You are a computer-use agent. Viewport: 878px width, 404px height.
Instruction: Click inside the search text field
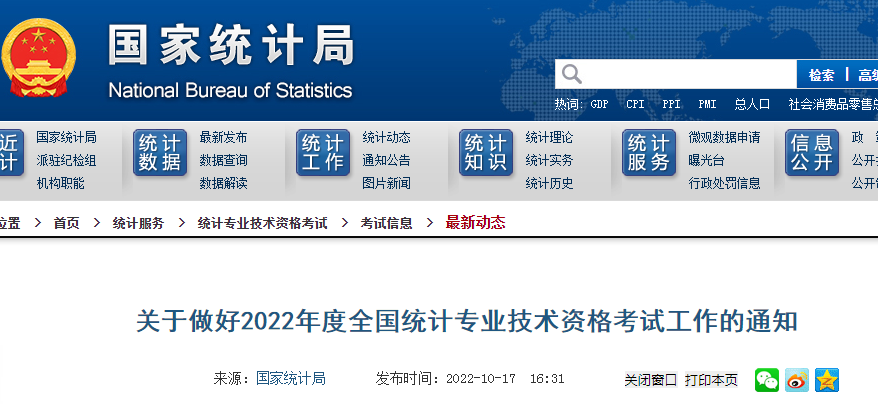690,75
